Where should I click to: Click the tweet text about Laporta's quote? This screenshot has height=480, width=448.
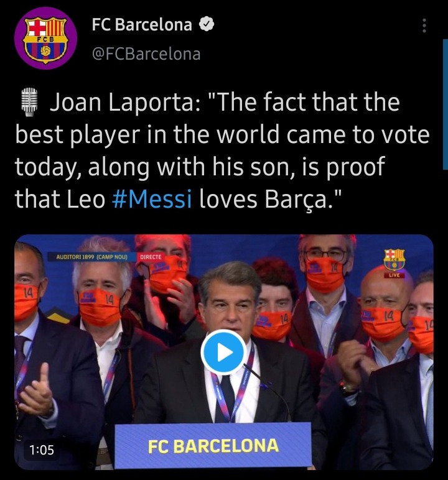click(222, 151)
